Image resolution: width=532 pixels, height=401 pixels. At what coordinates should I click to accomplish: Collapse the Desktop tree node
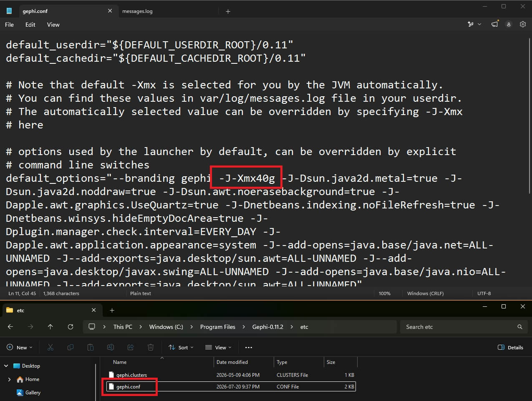pos(6,366)
